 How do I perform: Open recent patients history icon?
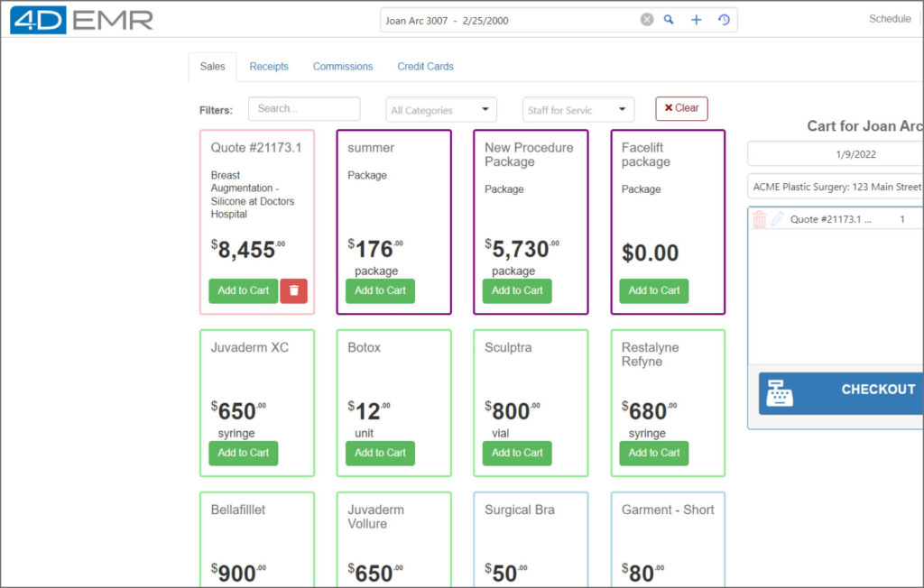pyautogui.click(x=724, y=20)
